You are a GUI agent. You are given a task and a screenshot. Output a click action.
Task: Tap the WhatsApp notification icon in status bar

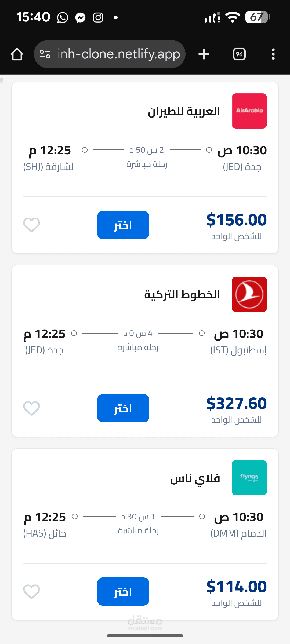coord(63,18)
